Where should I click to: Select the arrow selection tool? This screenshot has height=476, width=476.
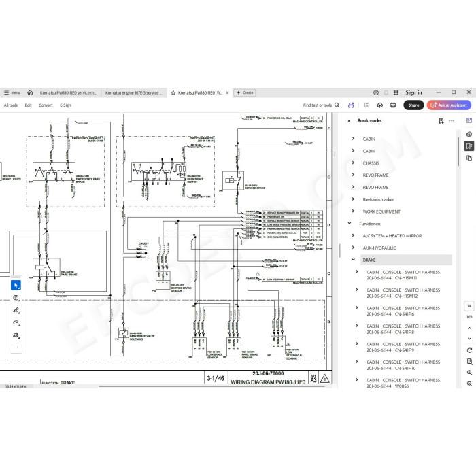[16, 285]
